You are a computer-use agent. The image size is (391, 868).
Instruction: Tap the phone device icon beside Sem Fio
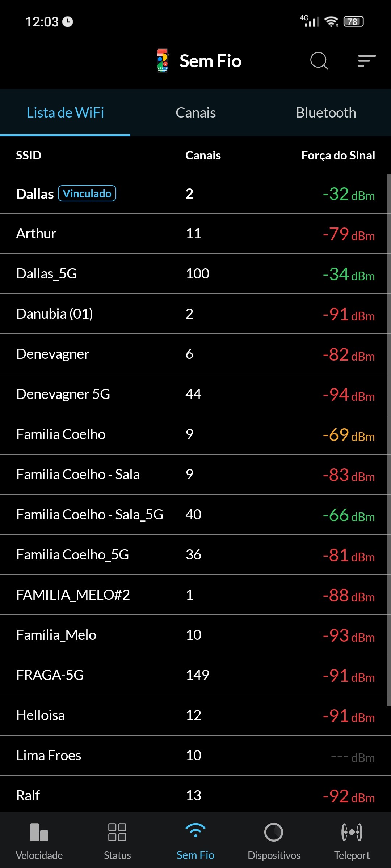(x=163, y=61)
